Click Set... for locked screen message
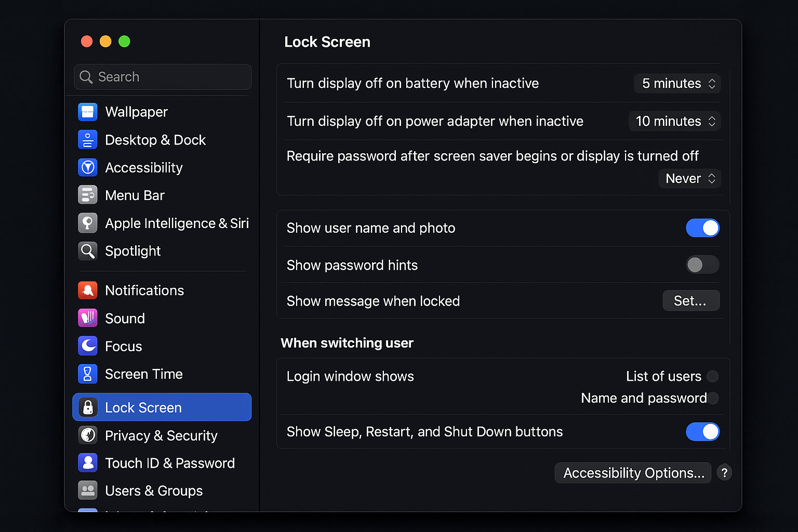Image resolution: width=798 pixels, height=532 pixels. 691,300
